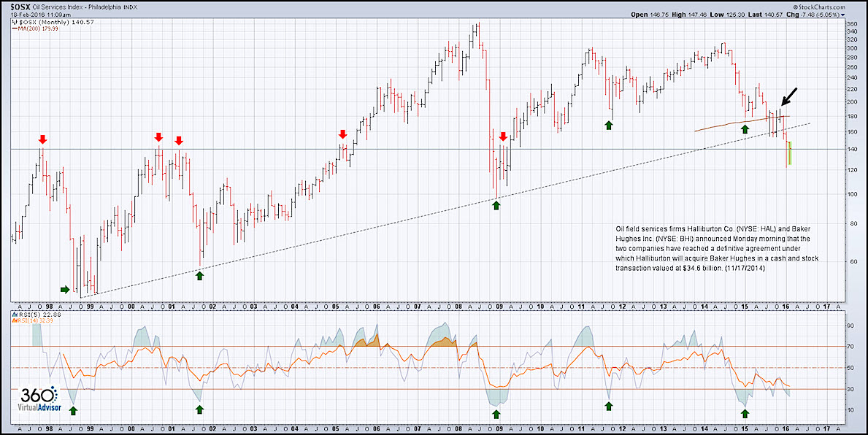
Task: Click year 08 on price panel time axis
Action: [458, 306]
